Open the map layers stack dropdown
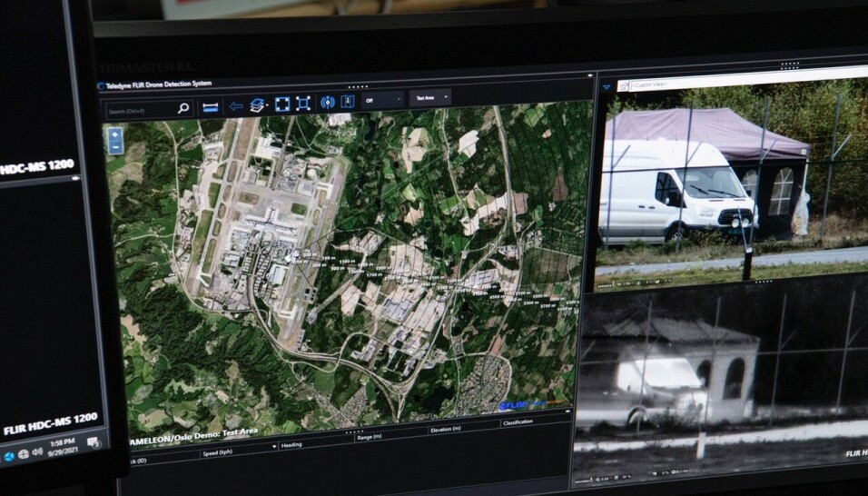 258,105
